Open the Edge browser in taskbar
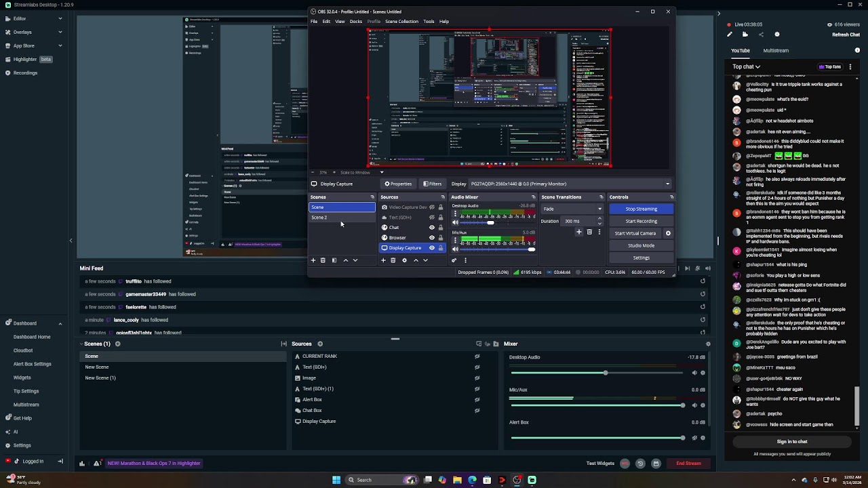 click(x=472, y=480)
